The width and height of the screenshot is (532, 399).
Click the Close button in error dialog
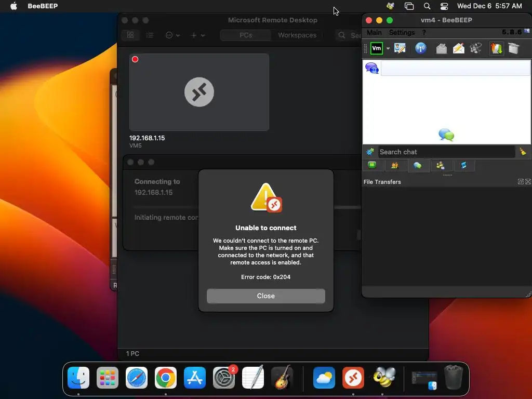click(265, 296)
